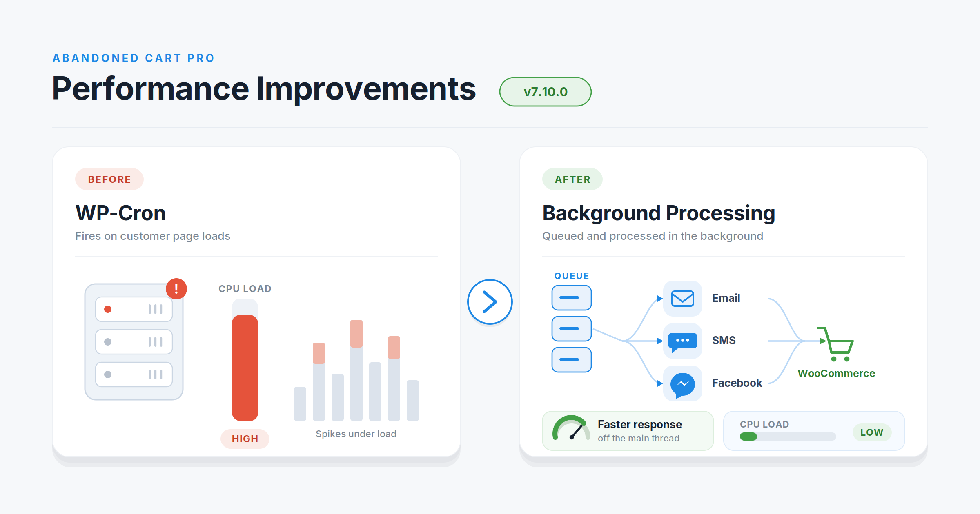Click the blue circled chevron arrow
The image size is (980, 514).
490,302
